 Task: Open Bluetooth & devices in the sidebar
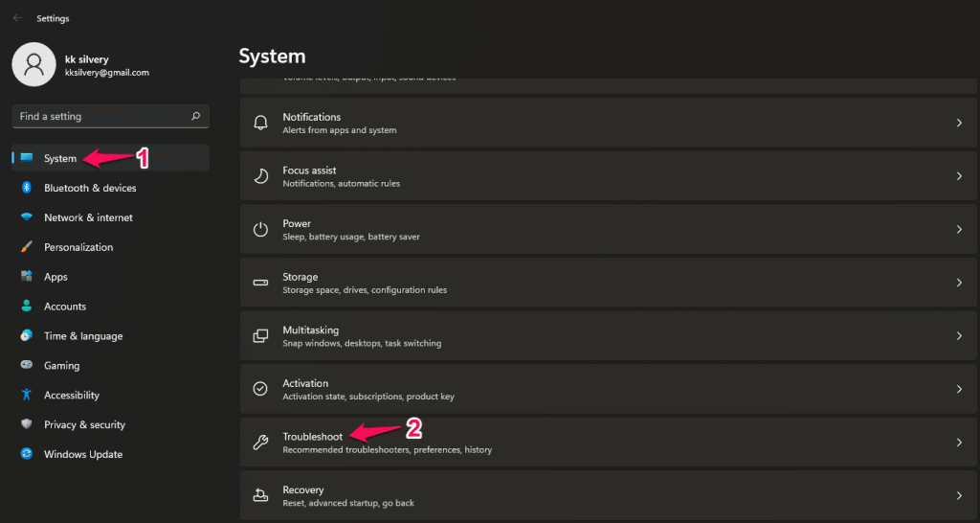click(90, 188)
